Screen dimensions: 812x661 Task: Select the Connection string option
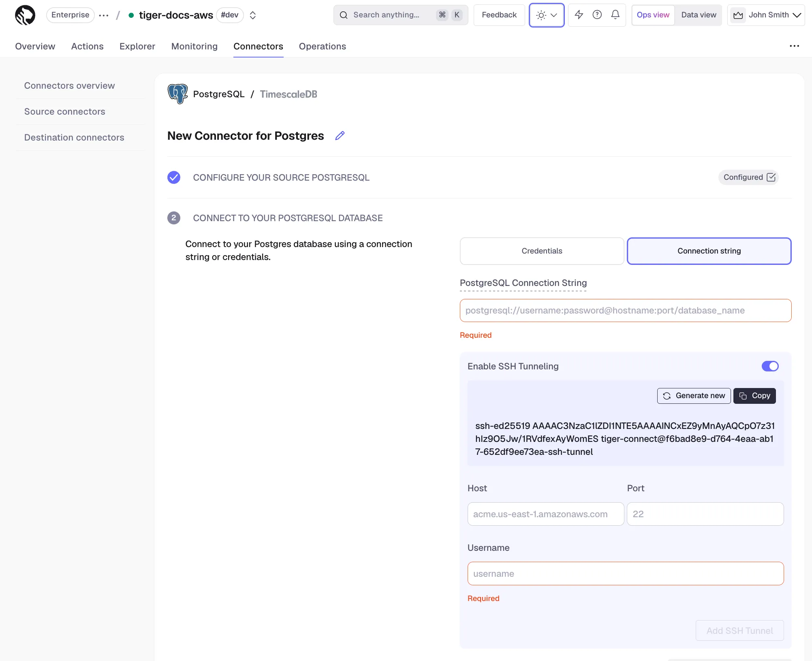click(x=709, y=251)
